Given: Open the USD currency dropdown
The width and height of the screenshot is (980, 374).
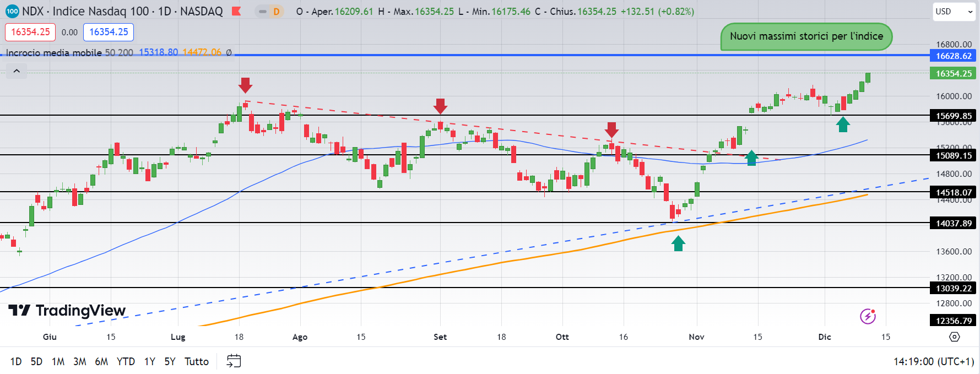Looking at the screenshot, I should (x=955, y=11).
